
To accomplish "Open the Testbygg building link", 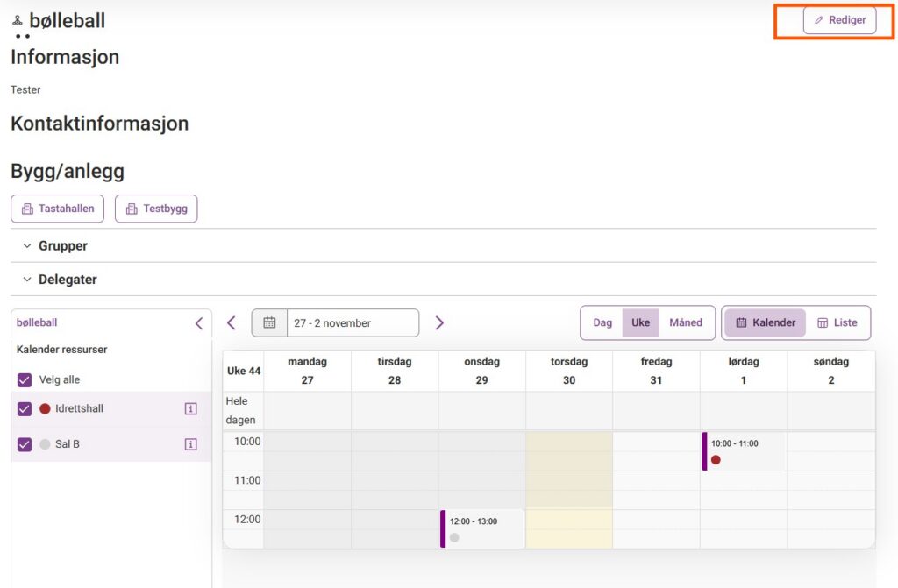I will point(156,209).
